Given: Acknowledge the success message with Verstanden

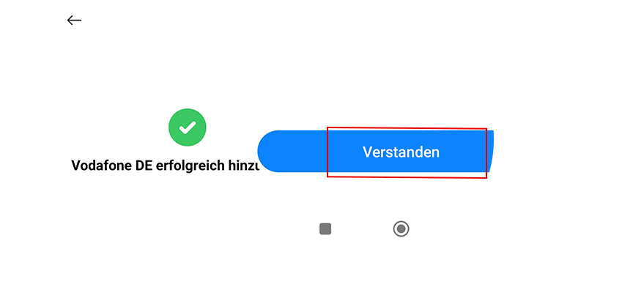Looking at the screenshot, I should click(375, 152).
